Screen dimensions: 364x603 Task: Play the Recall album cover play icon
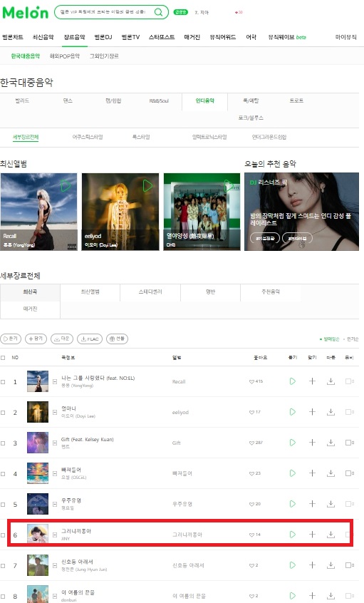click(66, 186)
